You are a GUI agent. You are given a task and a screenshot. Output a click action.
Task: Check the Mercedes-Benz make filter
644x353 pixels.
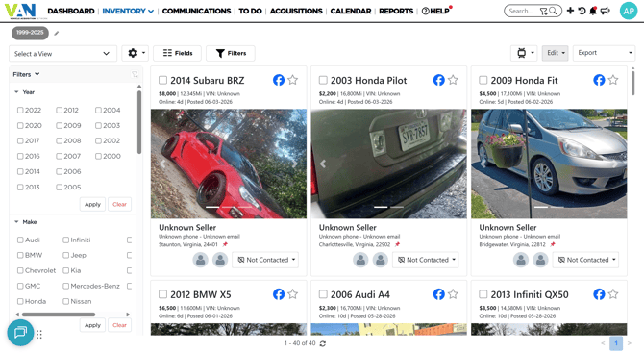click(x=65, y=286)
